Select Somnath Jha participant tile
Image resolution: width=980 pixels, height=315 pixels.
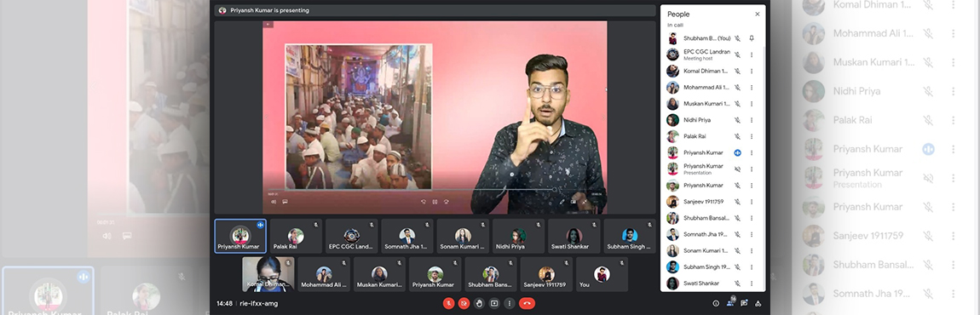pos(407,236)
